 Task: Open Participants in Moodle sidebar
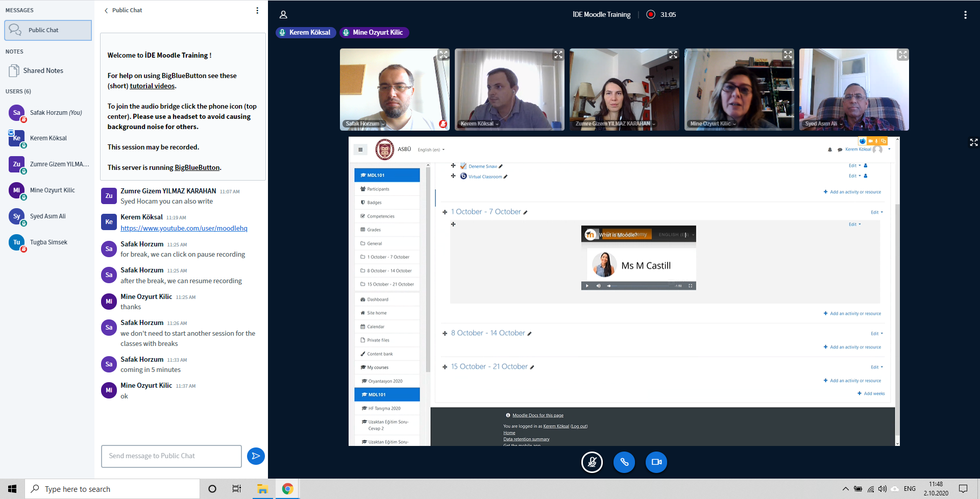click(x=387, y=189)
